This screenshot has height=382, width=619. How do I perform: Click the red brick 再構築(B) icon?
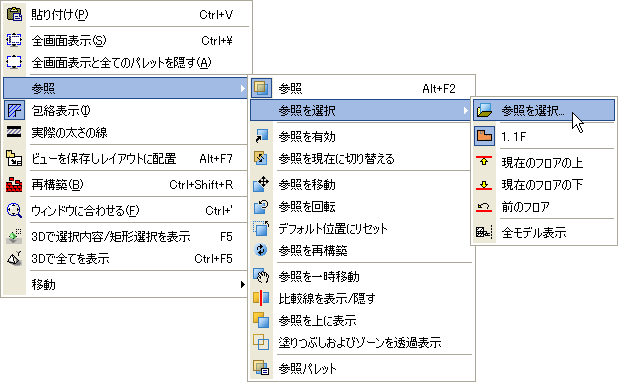click(14, 184)
